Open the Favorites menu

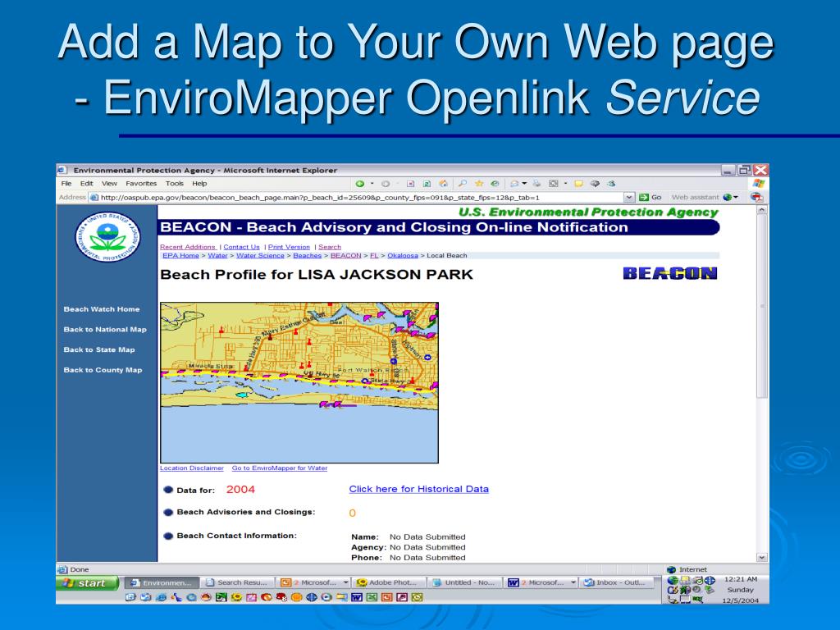(x=141, y=183)
